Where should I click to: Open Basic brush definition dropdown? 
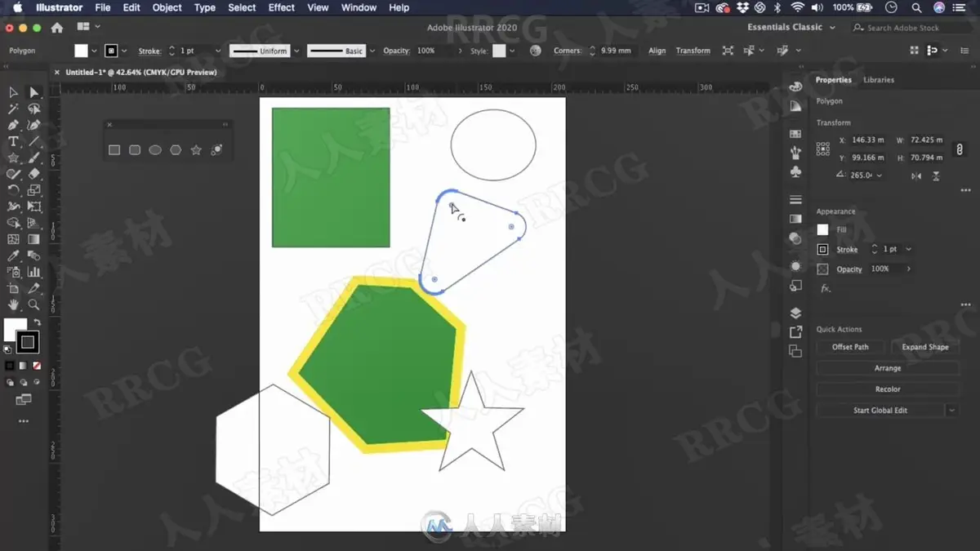click(x=372, y=51)
